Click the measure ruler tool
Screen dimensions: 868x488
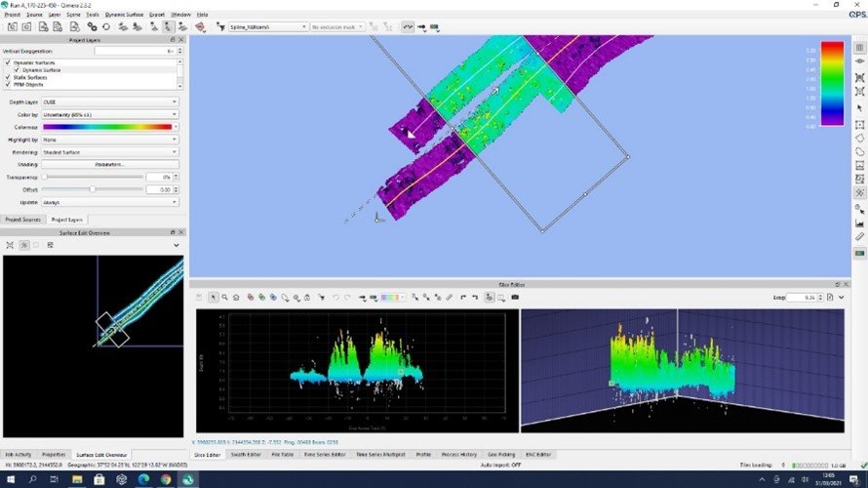pyautogui.click(x=859, y=236)
